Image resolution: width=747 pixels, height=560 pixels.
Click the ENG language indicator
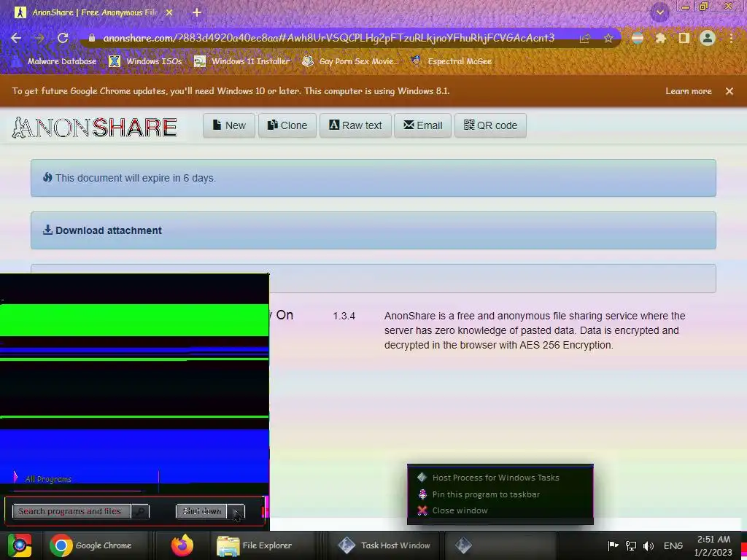tap(673, 546)
